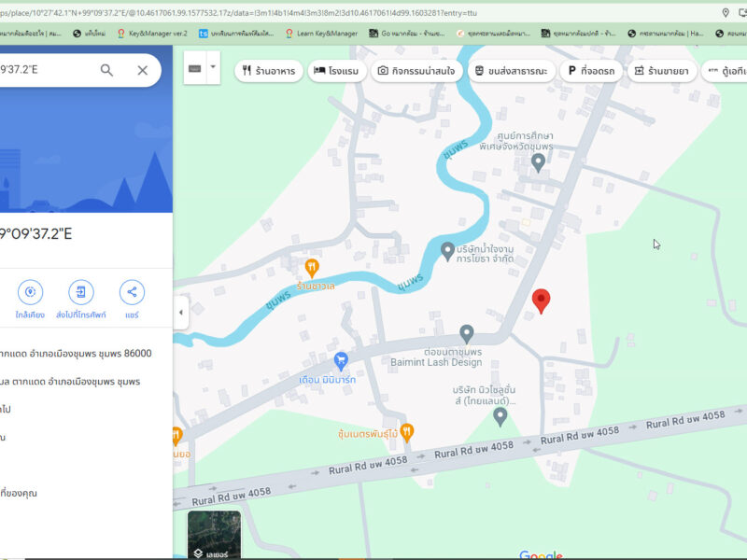
Task: Collapse the side panel with arrow
Action: [181, 312]
